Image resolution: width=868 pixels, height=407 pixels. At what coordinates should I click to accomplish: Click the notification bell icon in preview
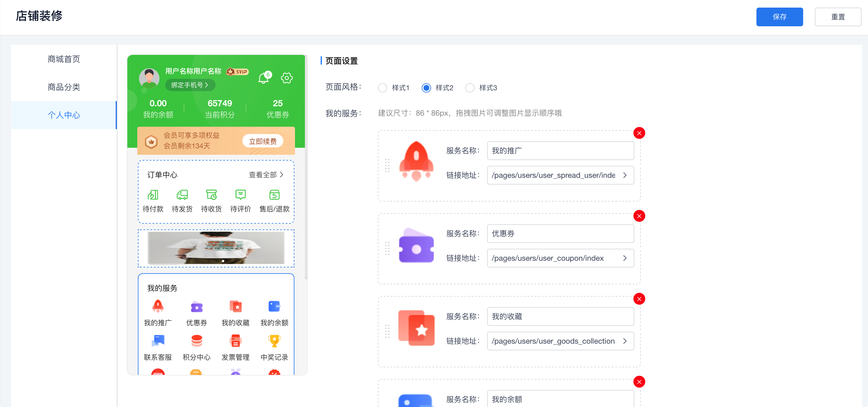click(x=264, y=78)
